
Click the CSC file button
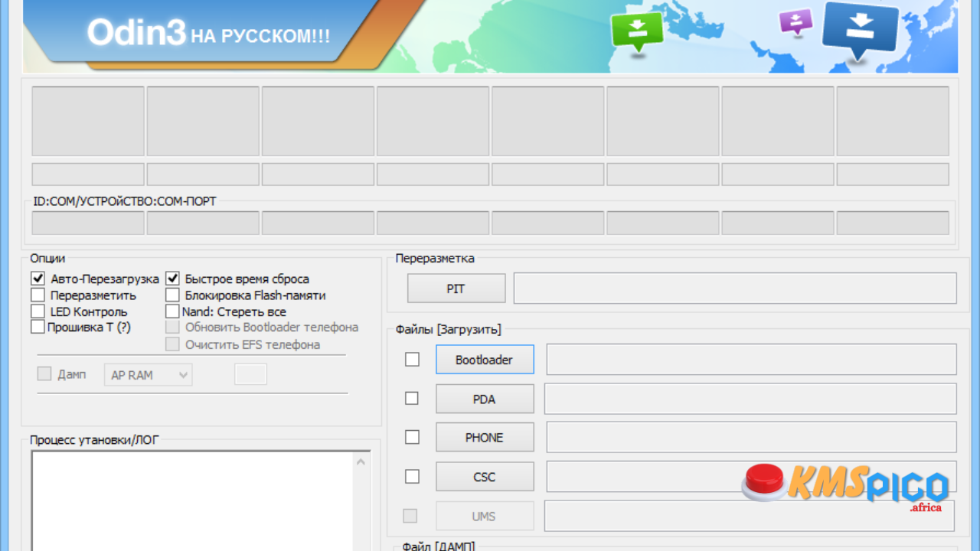(485, 477)
